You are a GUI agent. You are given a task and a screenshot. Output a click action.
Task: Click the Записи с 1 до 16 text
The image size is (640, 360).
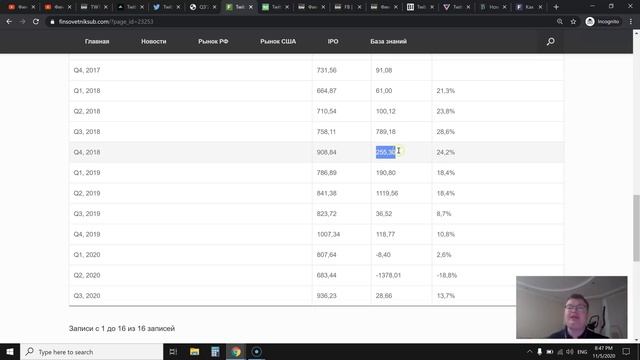pos(122,328)
